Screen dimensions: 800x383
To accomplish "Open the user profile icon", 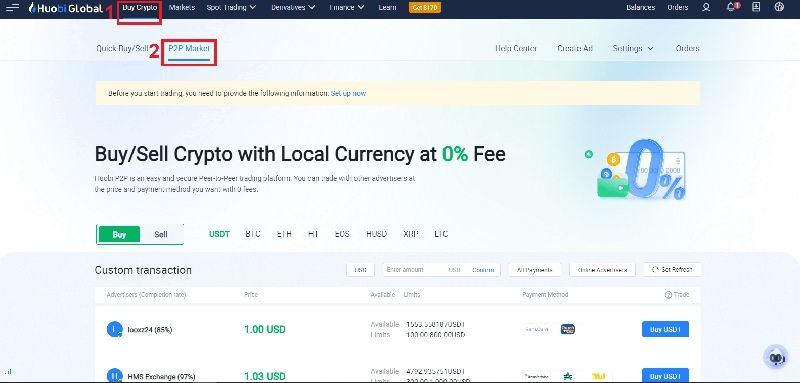I will coord(706,8).
